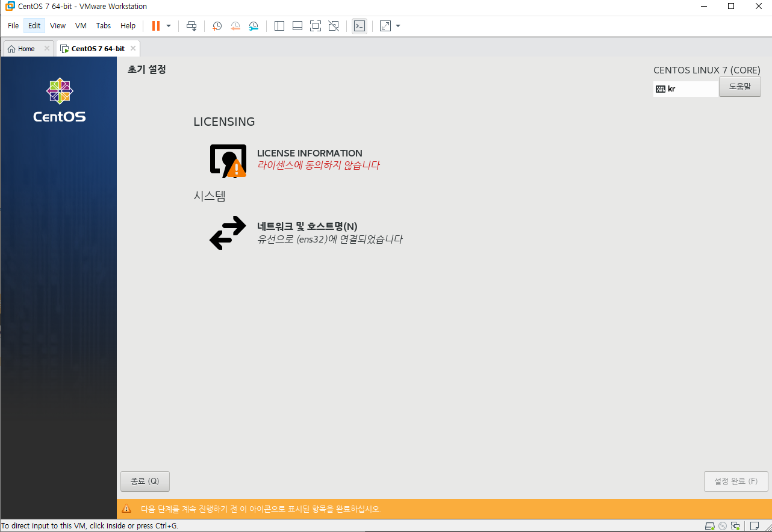The image size is (772, 532).
Task: Open the snapshot manager
Action: click(x=254, y=26)
